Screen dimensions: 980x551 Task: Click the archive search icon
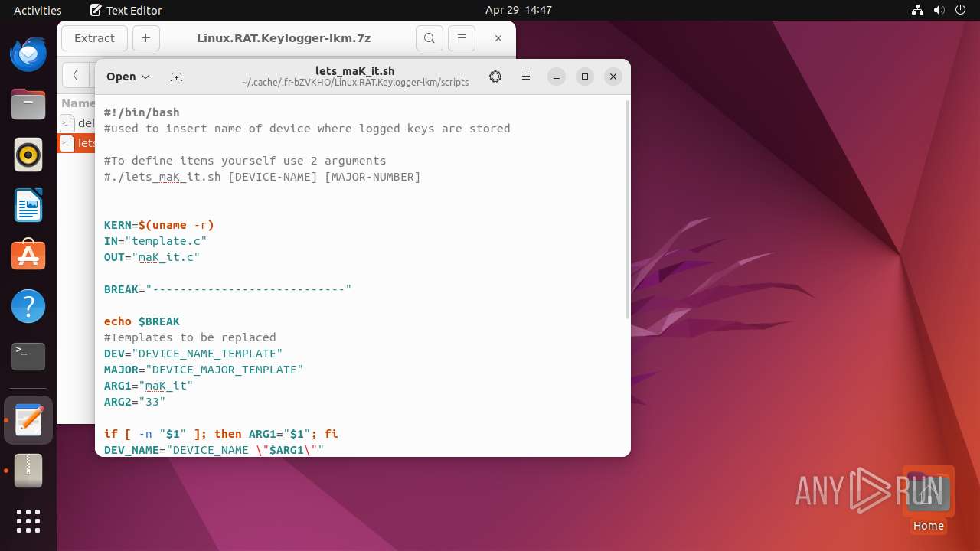pos(430,38)
